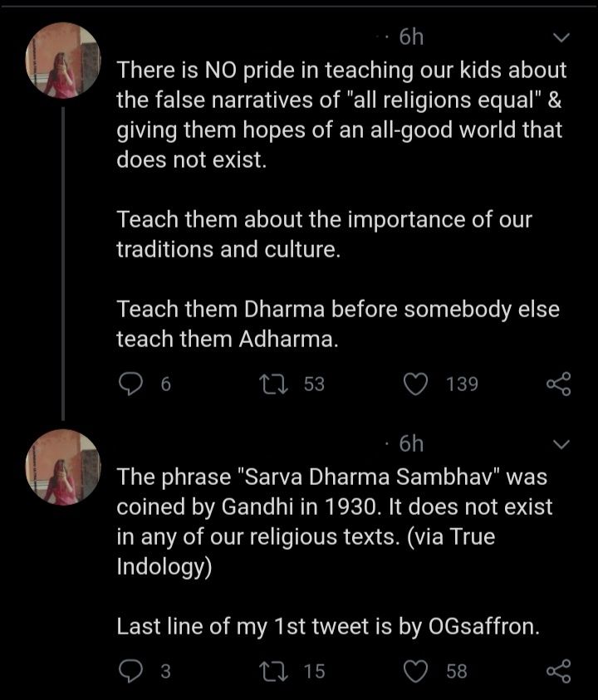The image size is (598, 700).
Task: Like the second tweet with 58 likes
Action: [x=414, y=671]
